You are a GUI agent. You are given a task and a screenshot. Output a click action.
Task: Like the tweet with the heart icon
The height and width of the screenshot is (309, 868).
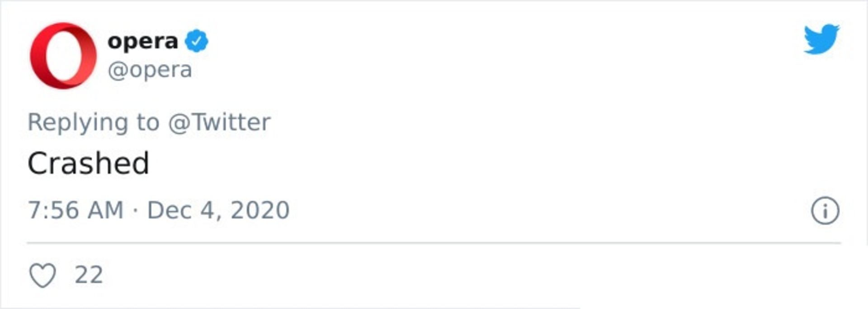42,275
